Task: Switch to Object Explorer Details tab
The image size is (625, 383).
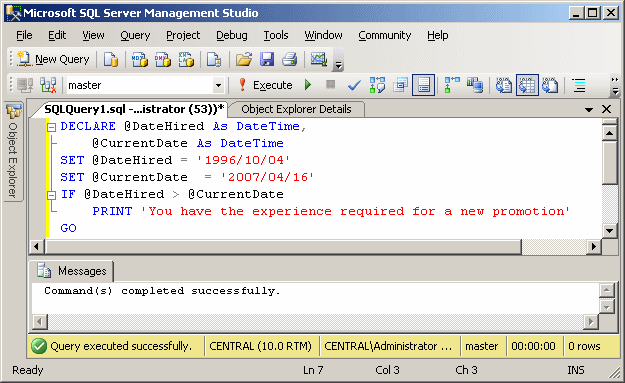Action: click(x=297, y=109)
